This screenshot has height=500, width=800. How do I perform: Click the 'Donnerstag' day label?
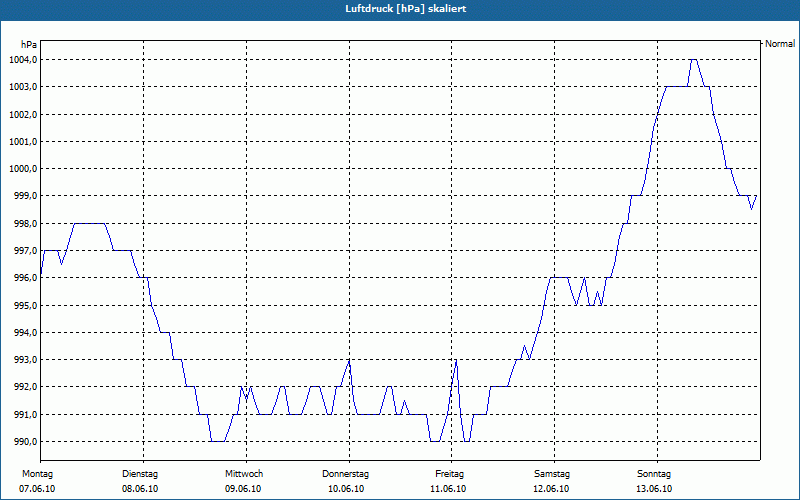[345, 474]
